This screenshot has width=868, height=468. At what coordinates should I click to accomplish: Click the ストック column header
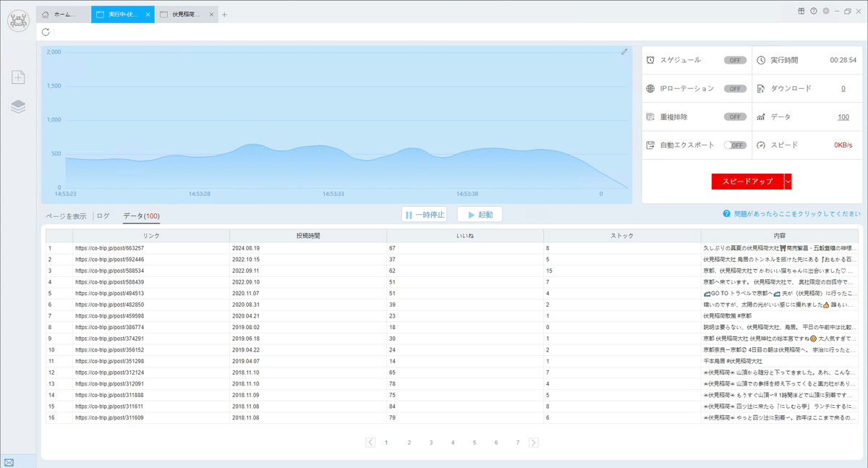[x=622, y=236]
